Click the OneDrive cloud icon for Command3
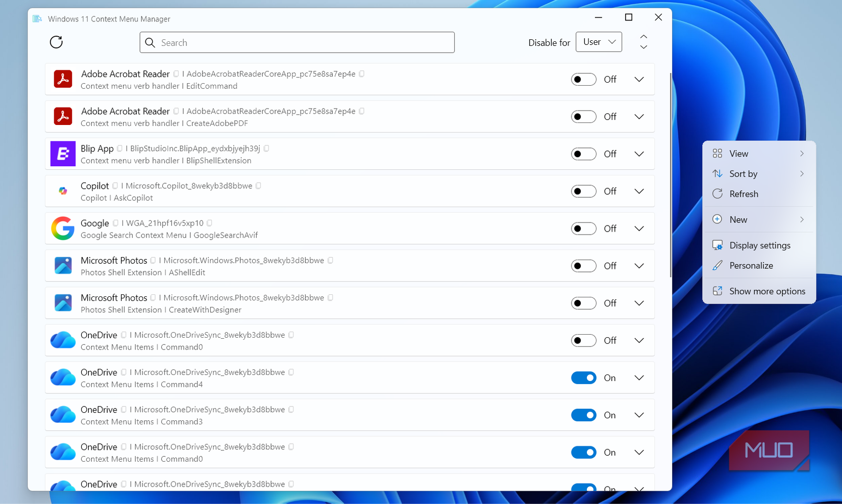The width and height of the screenshot is (842, 504). pos(63,415)
